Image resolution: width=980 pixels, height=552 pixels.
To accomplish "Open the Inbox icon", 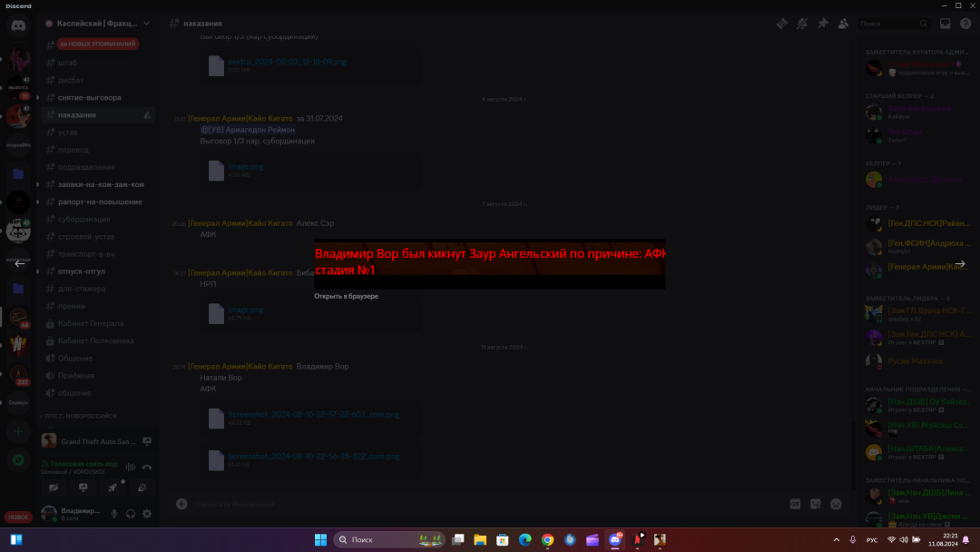I will 945,24.
